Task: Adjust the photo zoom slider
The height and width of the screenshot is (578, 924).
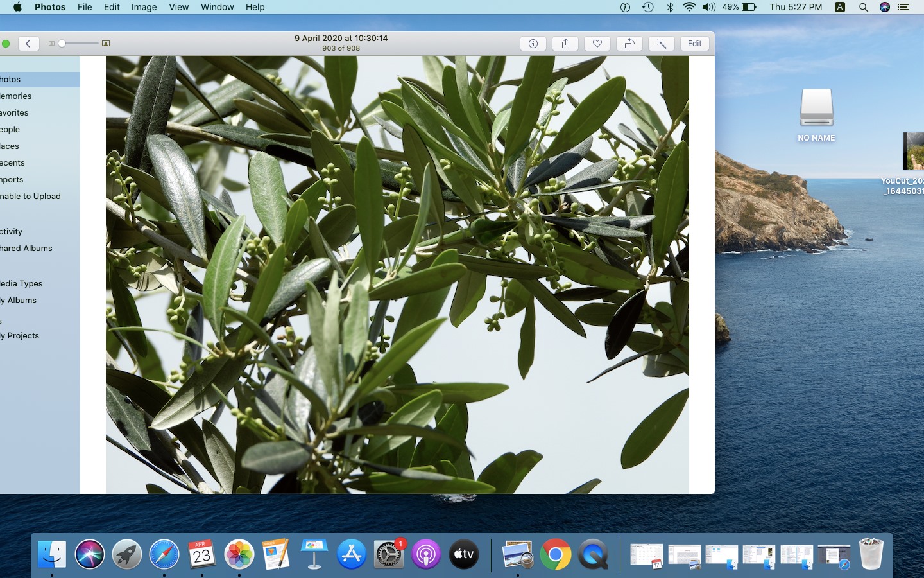Action: [x=62, y=44]
